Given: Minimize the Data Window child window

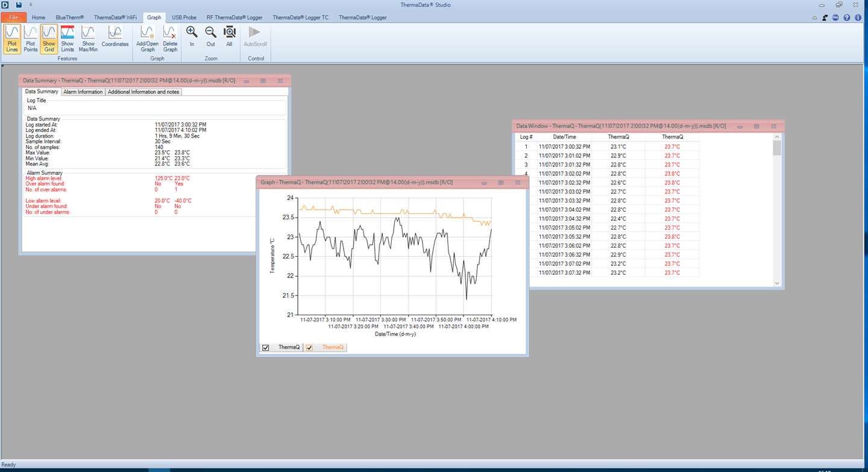Looking at the screenshot, I should [x=740, y=126].
